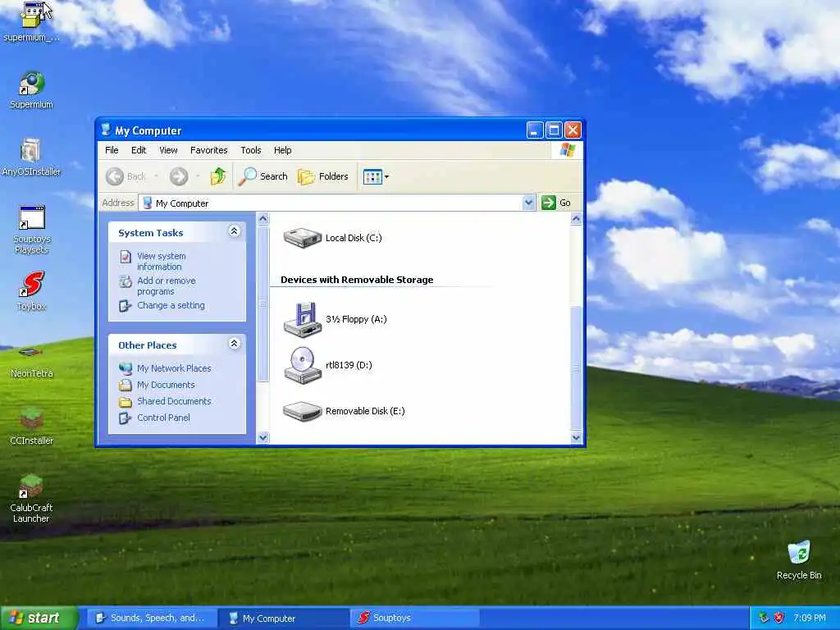
Task: Collapse the System Tasks panel
Action: [234, 231]
